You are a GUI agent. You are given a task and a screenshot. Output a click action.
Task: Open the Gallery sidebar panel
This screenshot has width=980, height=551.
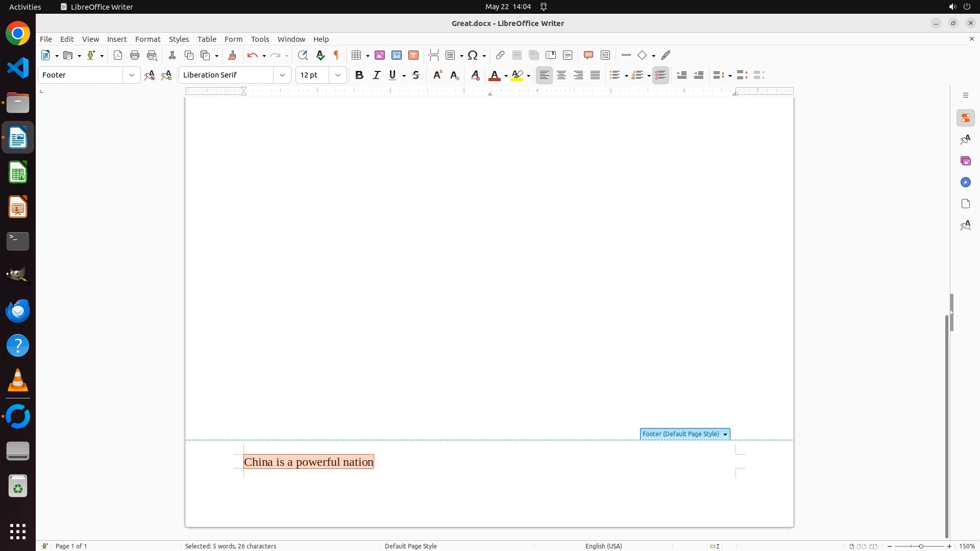[x=965, y=161]
